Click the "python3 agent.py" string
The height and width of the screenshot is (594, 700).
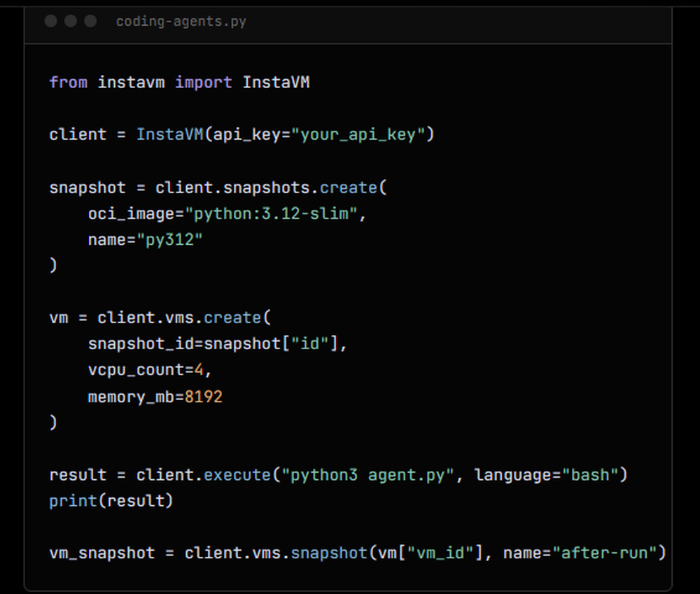pos(368,475)
